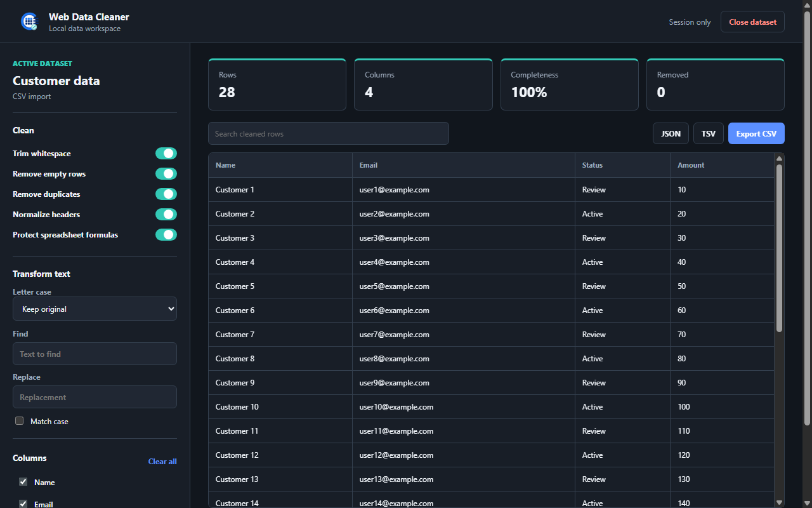Focus the Search cleaned rows field
This screenshot has width=812, height=508.
[329, 133]
